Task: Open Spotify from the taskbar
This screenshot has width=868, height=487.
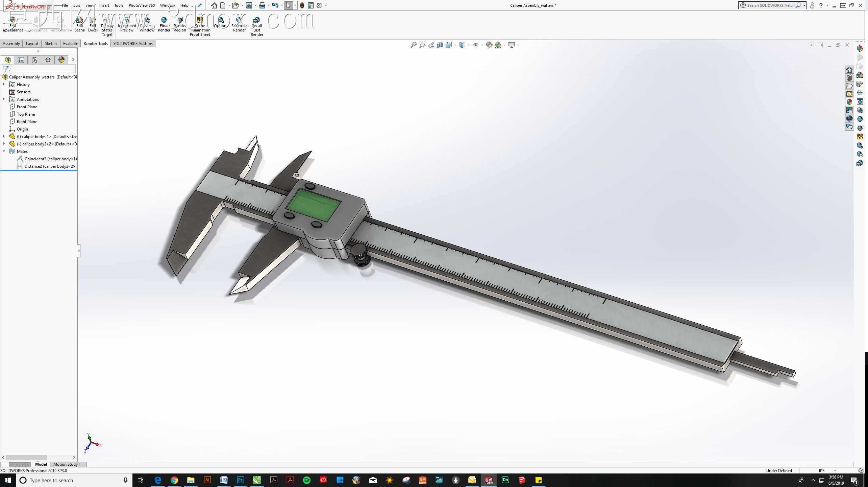Action: [306, 480]
